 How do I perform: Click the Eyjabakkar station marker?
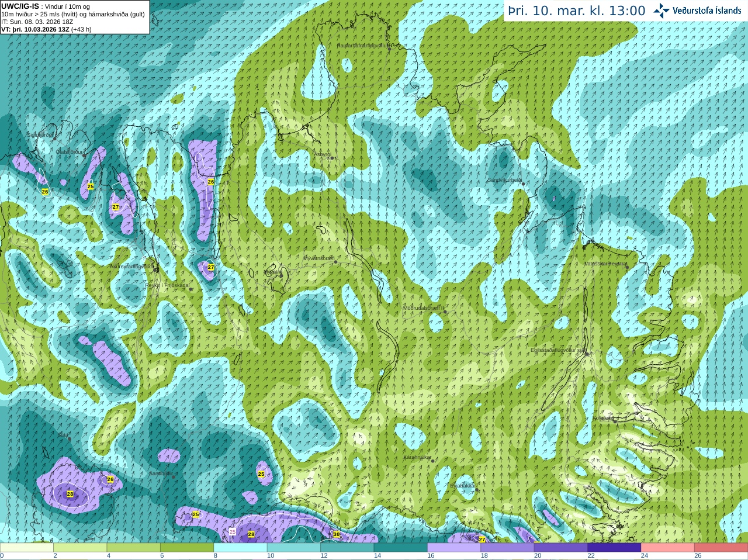(x=476, y=490)
